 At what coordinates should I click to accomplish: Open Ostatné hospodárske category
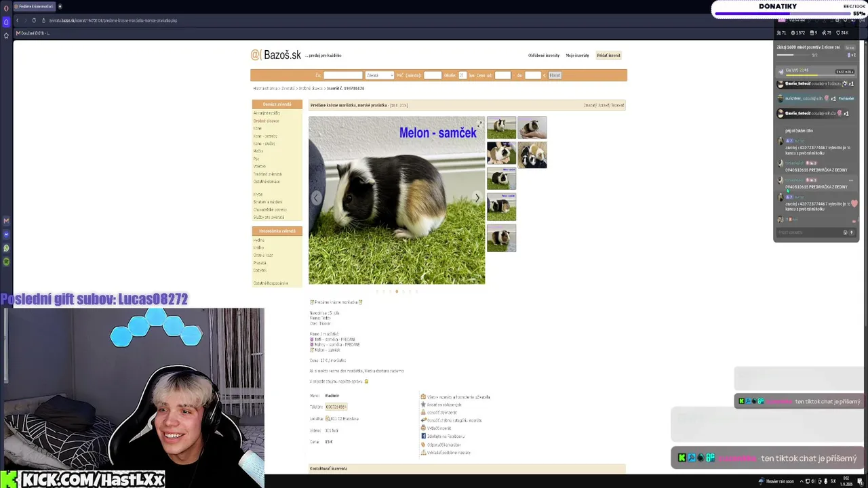(x=271, y=283)
